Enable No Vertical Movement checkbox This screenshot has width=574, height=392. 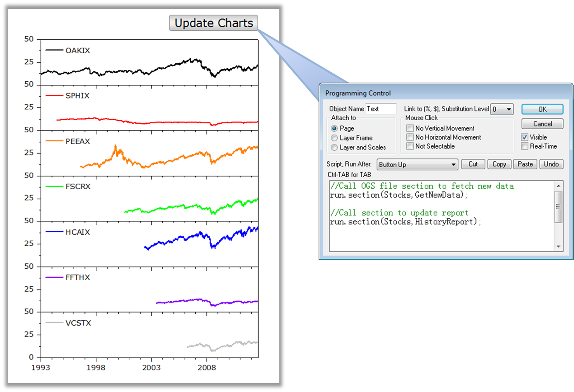[x=410, y=128]
